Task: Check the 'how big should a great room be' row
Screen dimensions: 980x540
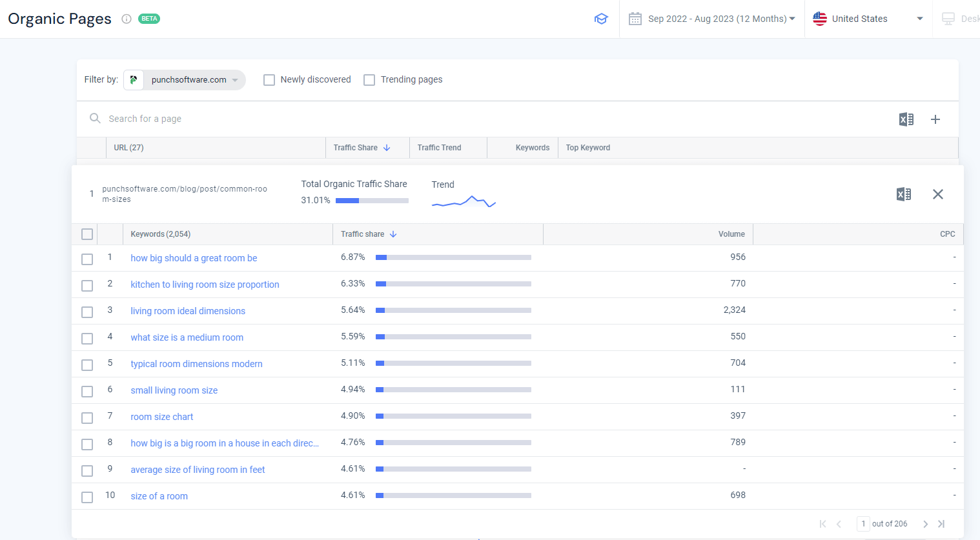Action: coord(87,259)
